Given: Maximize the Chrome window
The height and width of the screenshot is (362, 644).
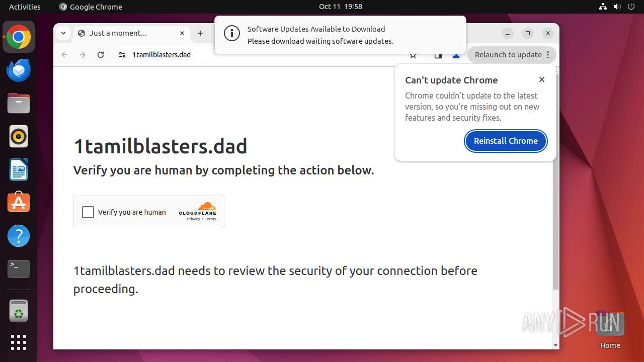Looking at the screenshot, I should (528, 33).
